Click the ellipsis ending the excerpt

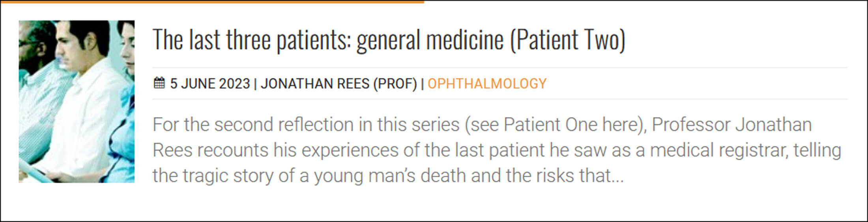click(617, 176)
